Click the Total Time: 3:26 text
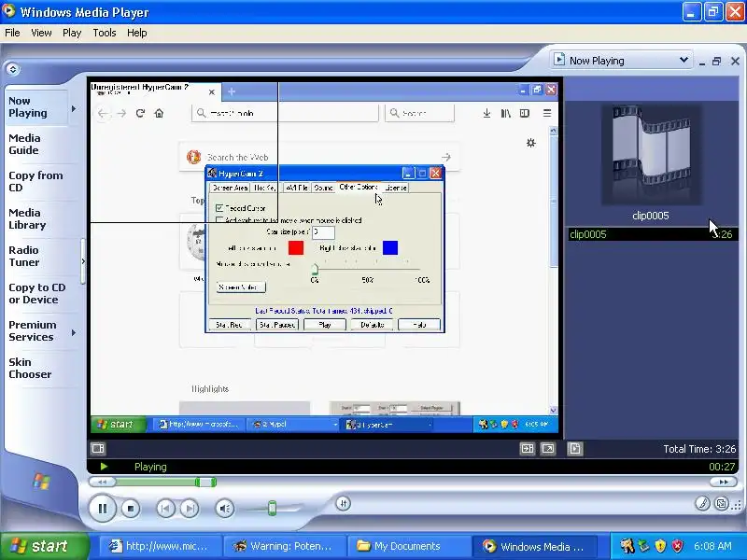Viewport: 747px width, 560px height. coord(699,449)
